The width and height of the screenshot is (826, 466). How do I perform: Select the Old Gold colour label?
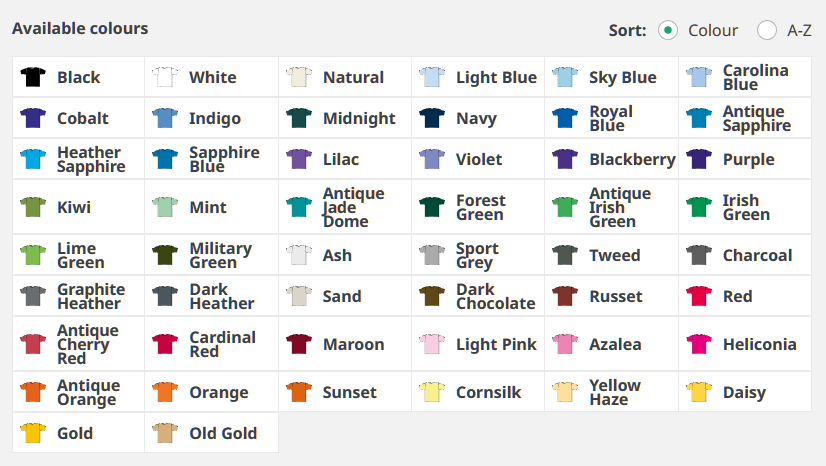[x=223, y=433]
